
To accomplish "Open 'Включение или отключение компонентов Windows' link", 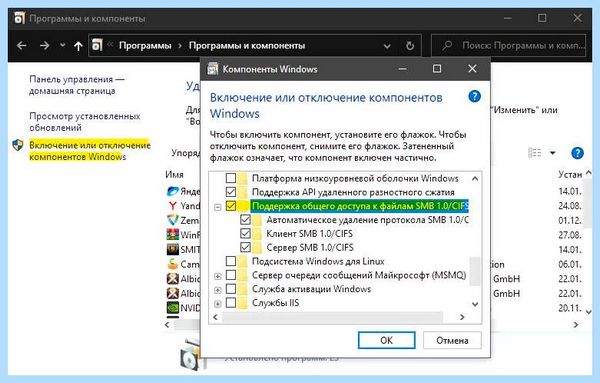I will pos(90,151).
